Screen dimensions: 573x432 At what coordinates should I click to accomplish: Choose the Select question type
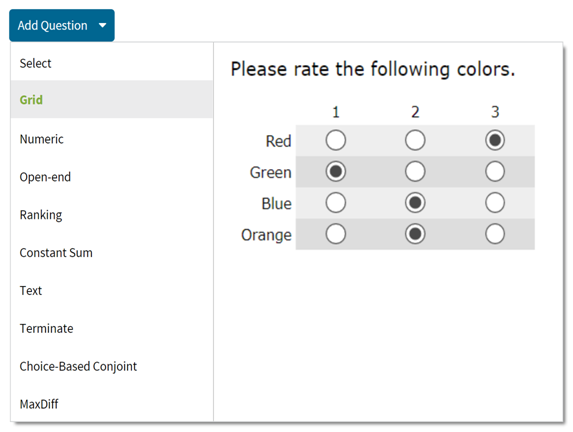pyautogui.click(x=111, y=63)
